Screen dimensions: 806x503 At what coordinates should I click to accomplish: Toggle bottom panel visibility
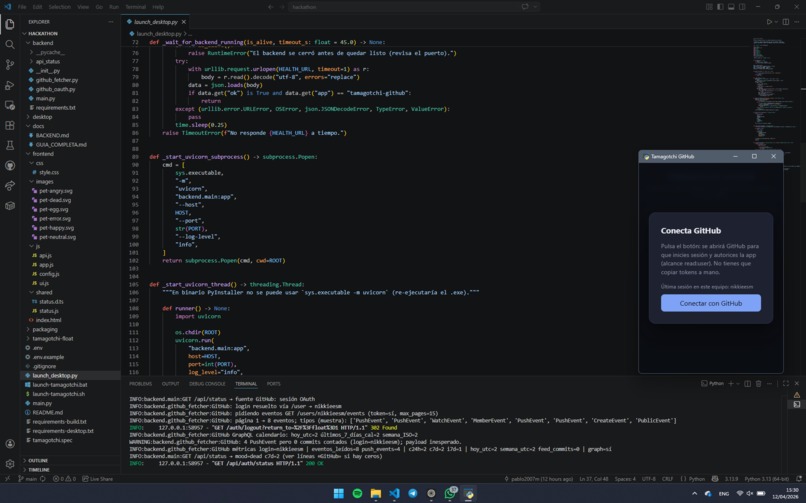(731, 7)
